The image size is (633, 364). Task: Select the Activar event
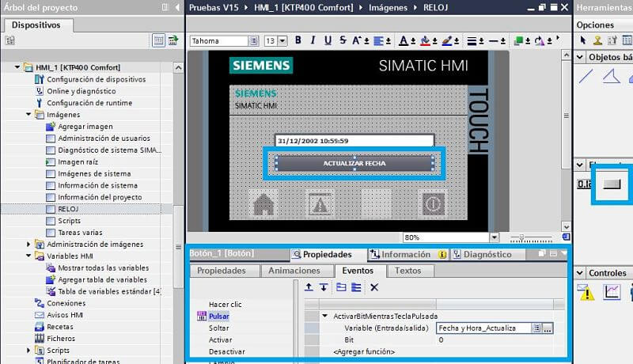pyautogui.click(x=221, y=339)
